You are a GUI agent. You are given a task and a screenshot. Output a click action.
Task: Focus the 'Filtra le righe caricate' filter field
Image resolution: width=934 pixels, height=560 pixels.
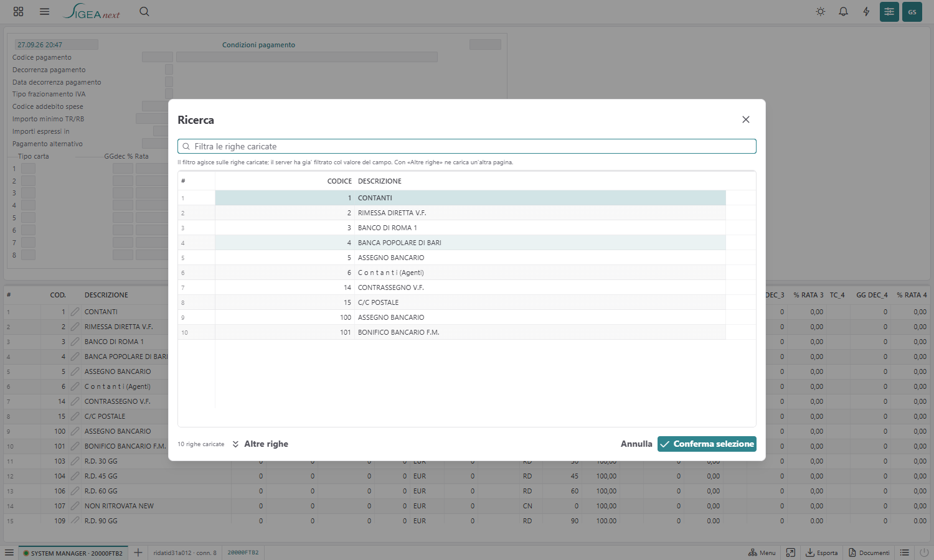[x=467, y=146]
